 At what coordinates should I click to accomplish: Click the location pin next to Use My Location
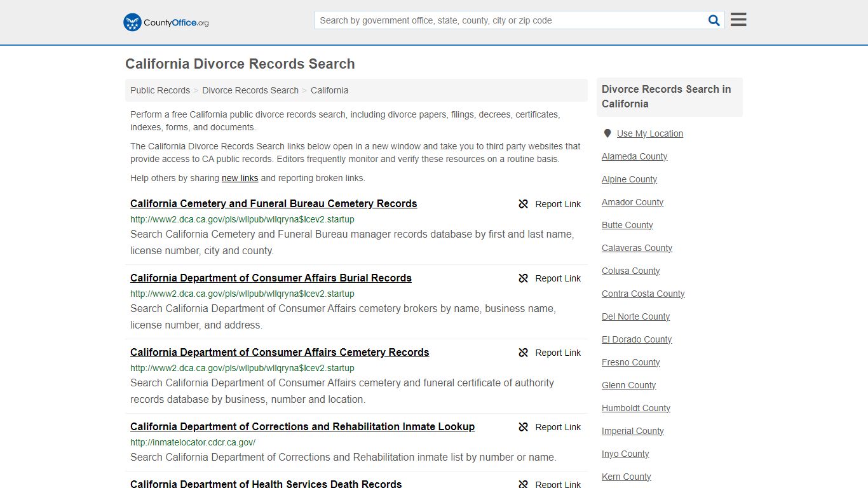coord(607,133)
